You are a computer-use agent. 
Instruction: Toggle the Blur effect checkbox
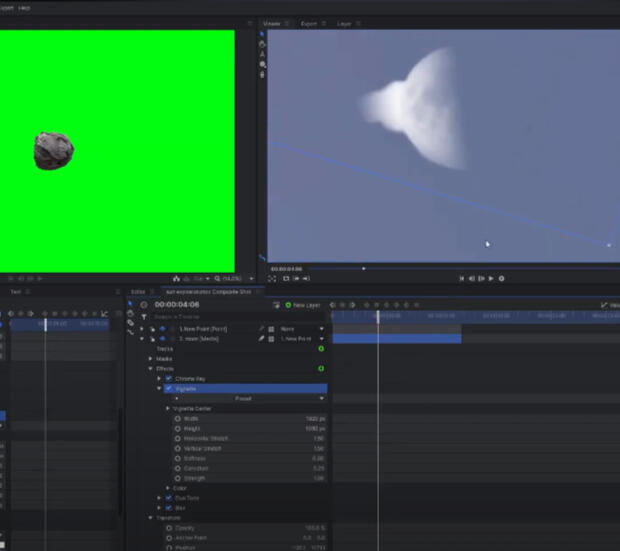[x=168, y=507]
